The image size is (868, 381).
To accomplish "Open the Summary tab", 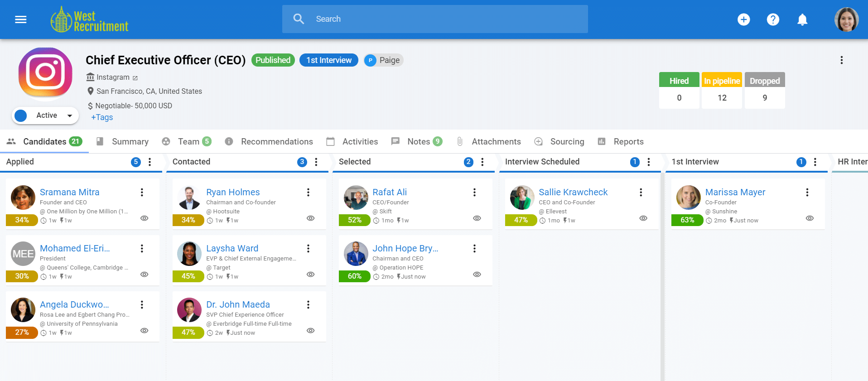I will 122,141.
